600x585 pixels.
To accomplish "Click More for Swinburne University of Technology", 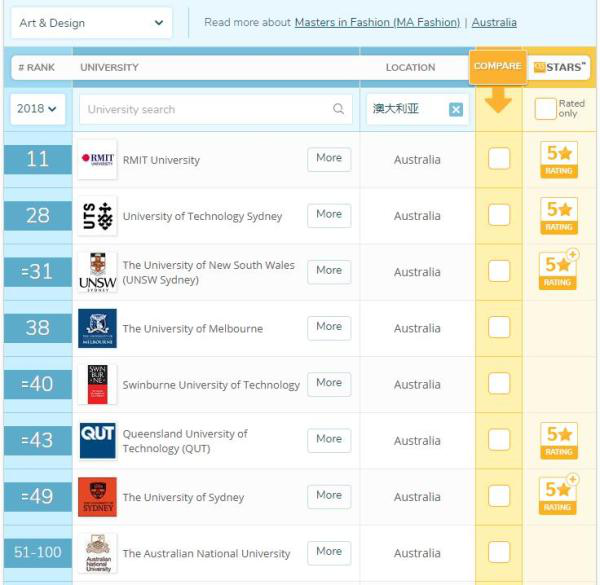I will [x=329, y=383].
